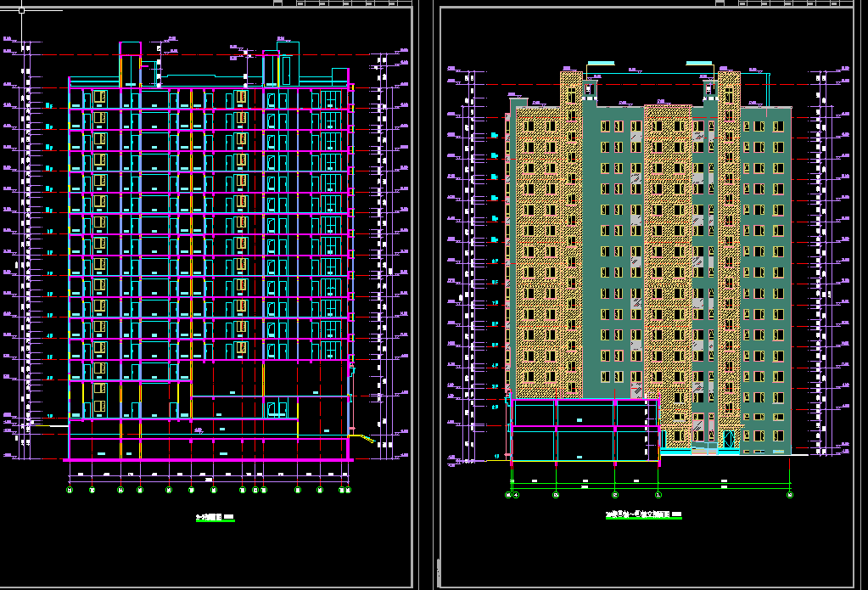868x590 pixels.
Task: Click the thick magenta foundation slab in the section
Action: (x=208, y=459)
